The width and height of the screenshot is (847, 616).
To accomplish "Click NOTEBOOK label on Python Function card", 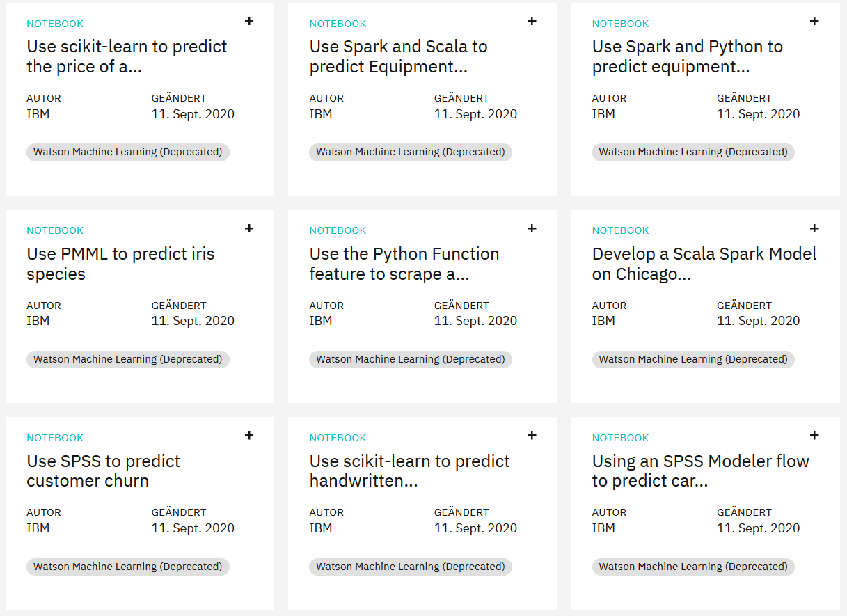I will [x=338, y=230].
